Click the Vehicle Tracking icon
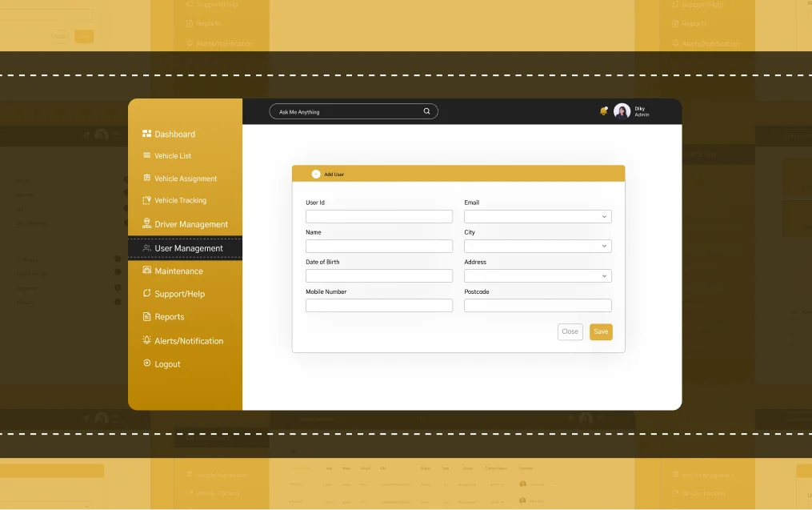 (x=146, y=200)
